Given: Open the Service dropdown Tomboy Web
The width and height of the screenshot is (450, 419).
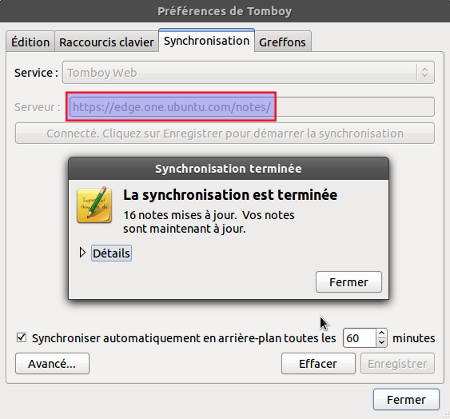Looking at the screenshot, I should (x=248, y=72).
